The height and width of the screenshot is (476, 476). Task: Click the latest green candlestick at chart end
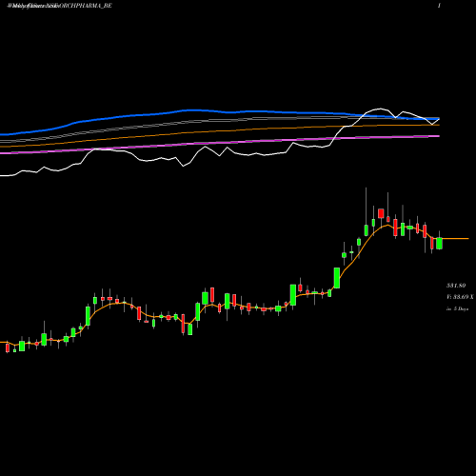point(439,243)
